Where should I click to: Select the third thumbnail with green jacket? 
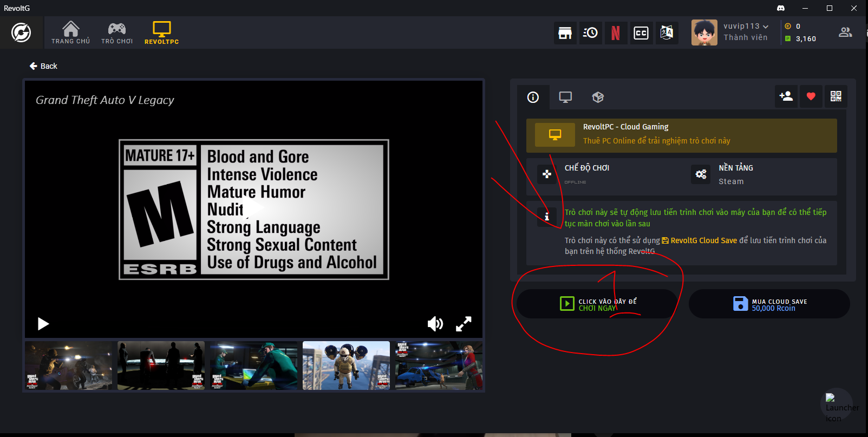253,366
